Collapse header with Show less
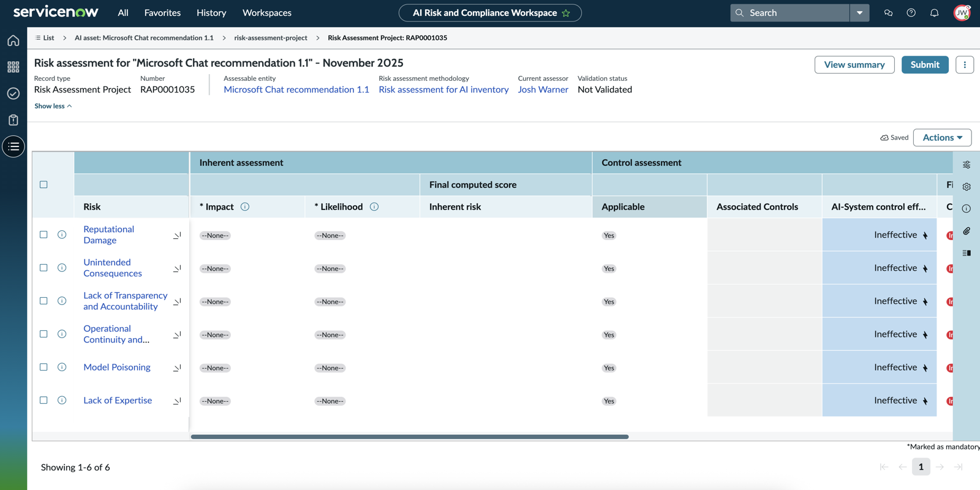980x490 pixels. (53, 106)
